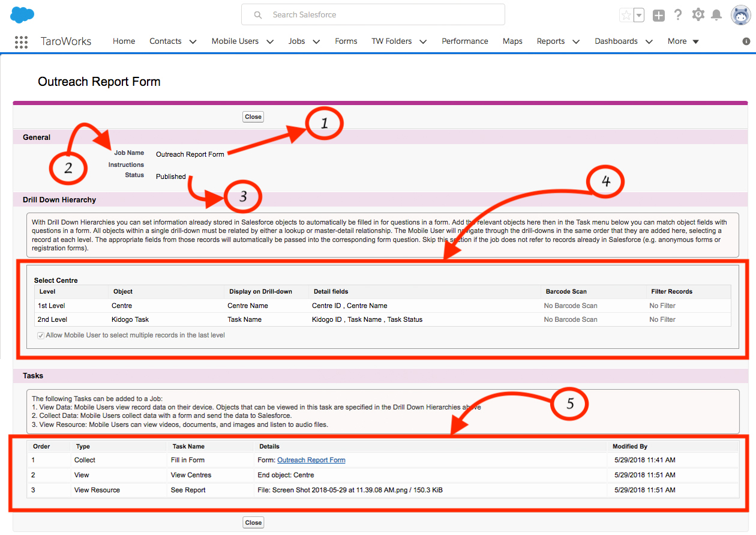Expand the Jobs dropdown chevron
The image size is (756, 535).
(316, 41)
